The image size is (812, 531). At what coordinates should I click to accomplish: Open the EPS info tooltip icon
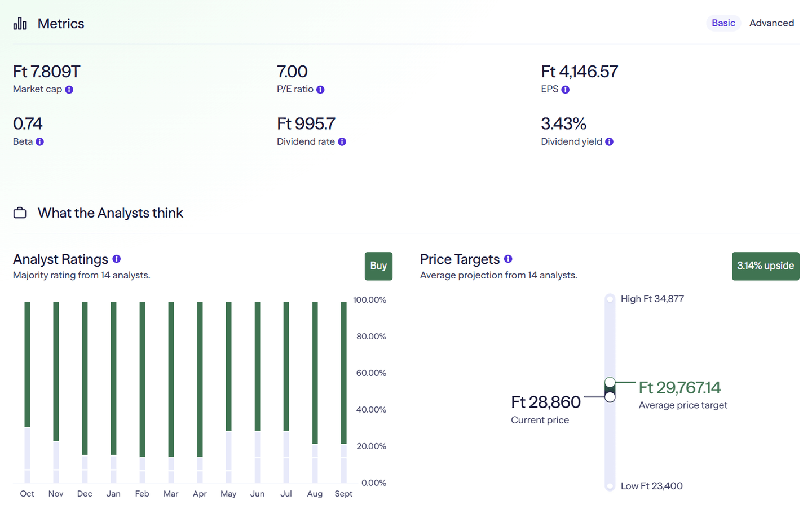click(565, 90)
